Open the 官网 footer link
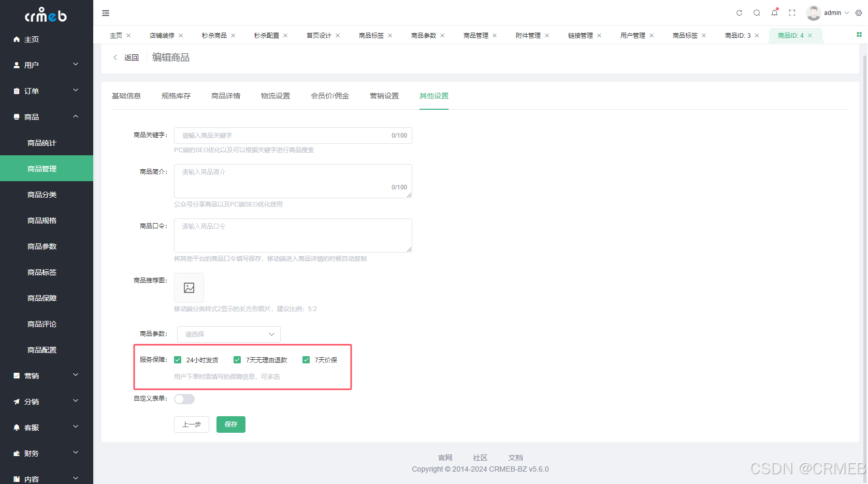Viewport: 868px width, 484px height. 445,458
